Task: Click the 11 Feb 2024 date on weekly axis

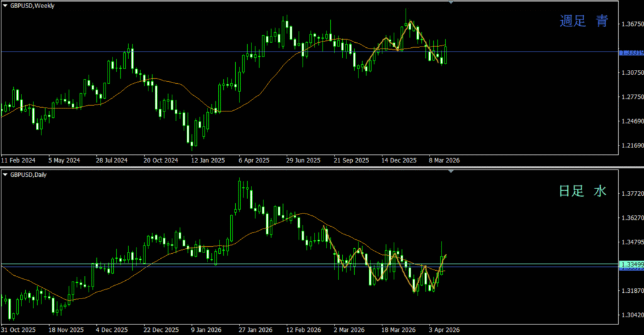Action: (x=18, y=161)
